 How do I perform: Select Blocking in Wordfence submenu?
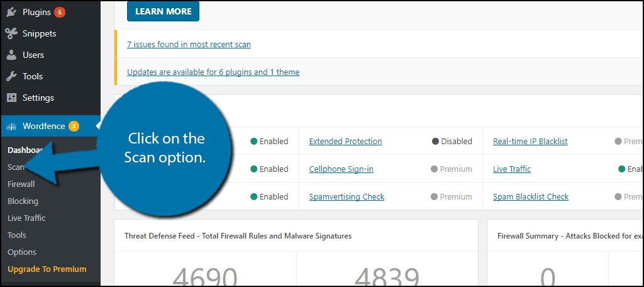tap(23, 201)
